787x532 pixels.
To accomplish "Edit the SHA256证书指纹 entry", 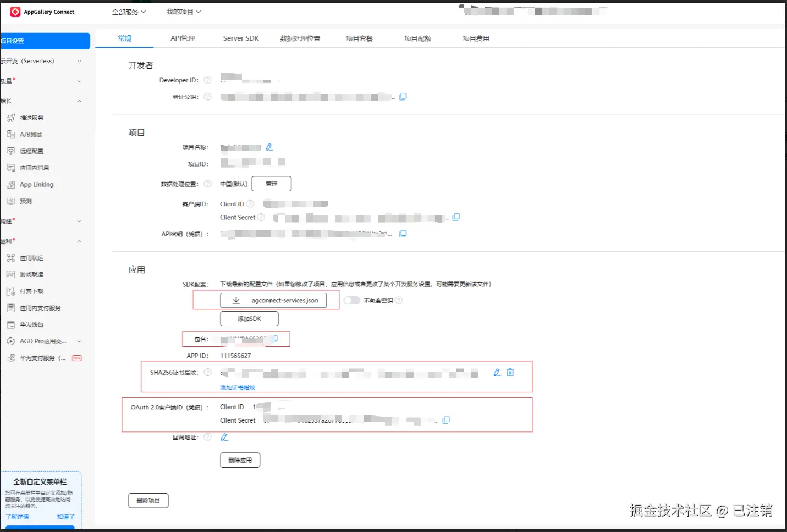I will [x=497, y=372].
